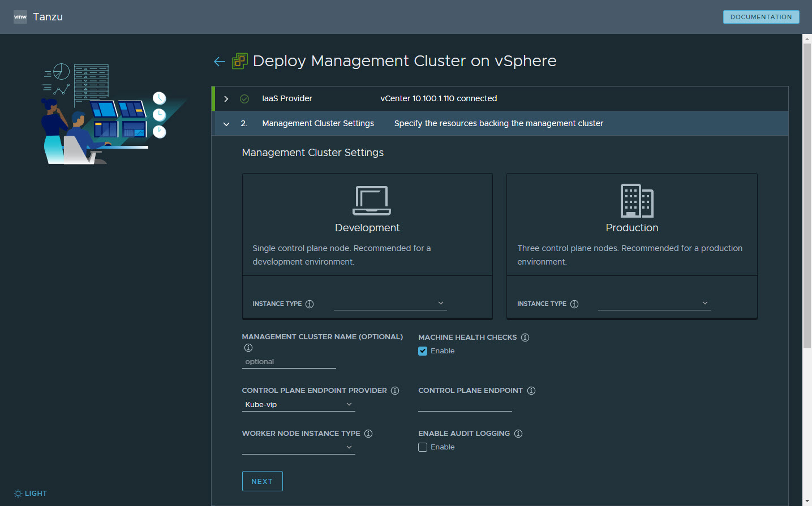Show info for Worker Node Instance Type
The image size is (812, 506).
click(368, 434)
